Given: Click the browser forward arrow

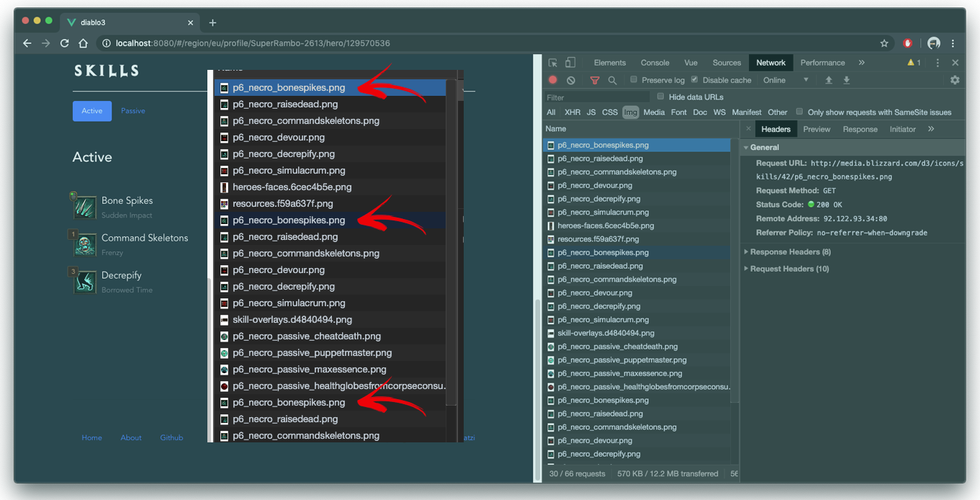Looking at the screenshot, I should click(x=45, y=43).
